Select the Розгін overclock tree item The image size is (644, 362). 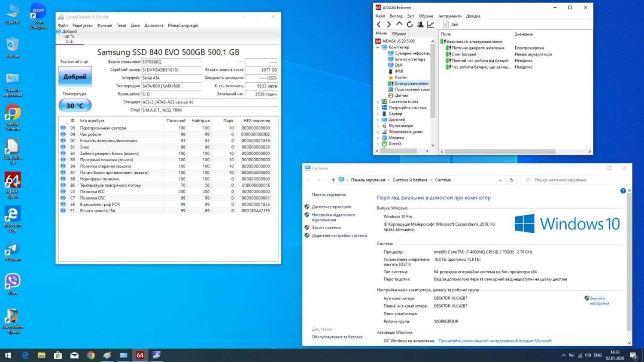400,78
